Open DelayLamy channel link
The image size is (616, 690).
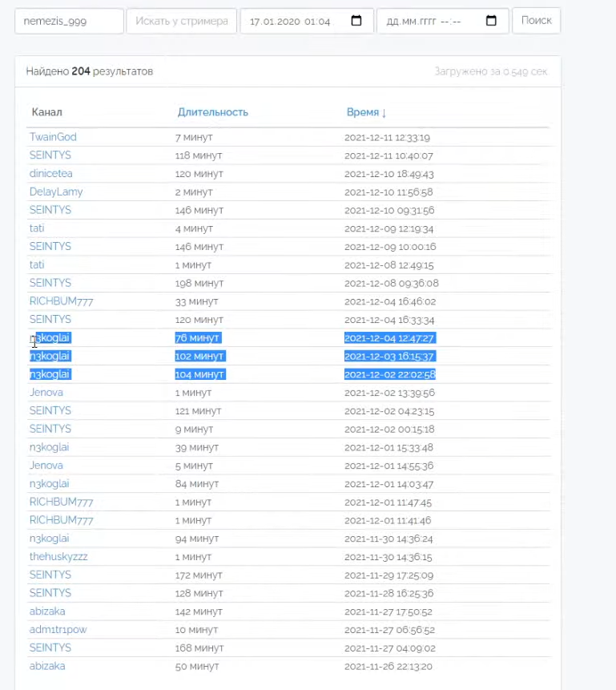(x=56, y=192)
